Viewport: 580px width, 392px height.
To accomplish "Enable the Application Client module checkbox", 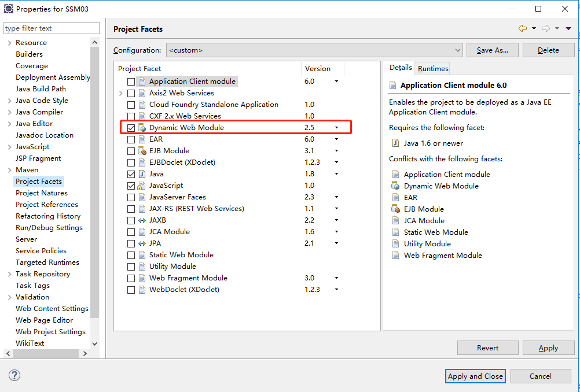I will click(131, 82).
